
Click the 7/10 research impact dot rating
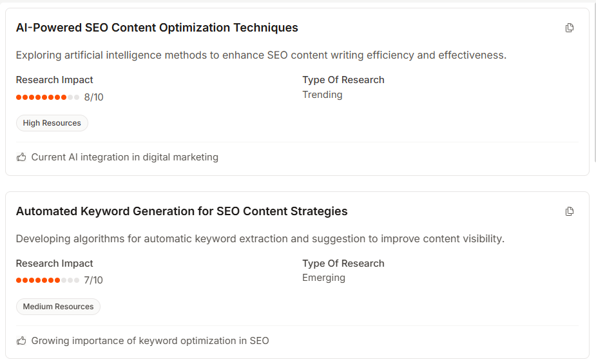[48, 280]
